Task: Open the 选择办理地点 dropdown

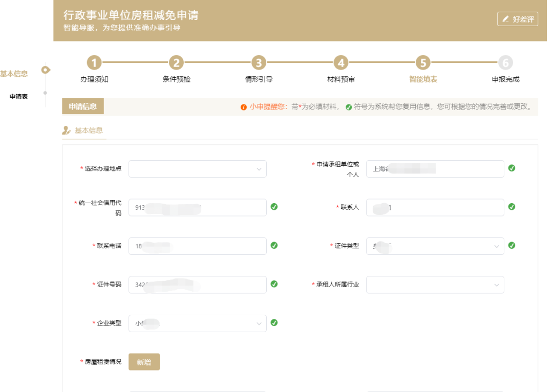Action: (197, 169)
